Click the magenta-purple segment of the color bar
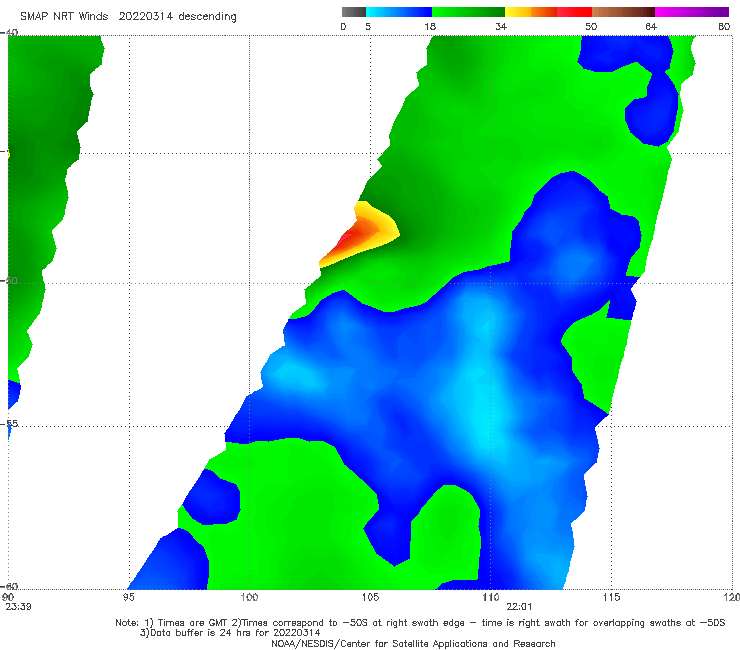This screenshot has height=650, width=740. (x=692, y=12)
